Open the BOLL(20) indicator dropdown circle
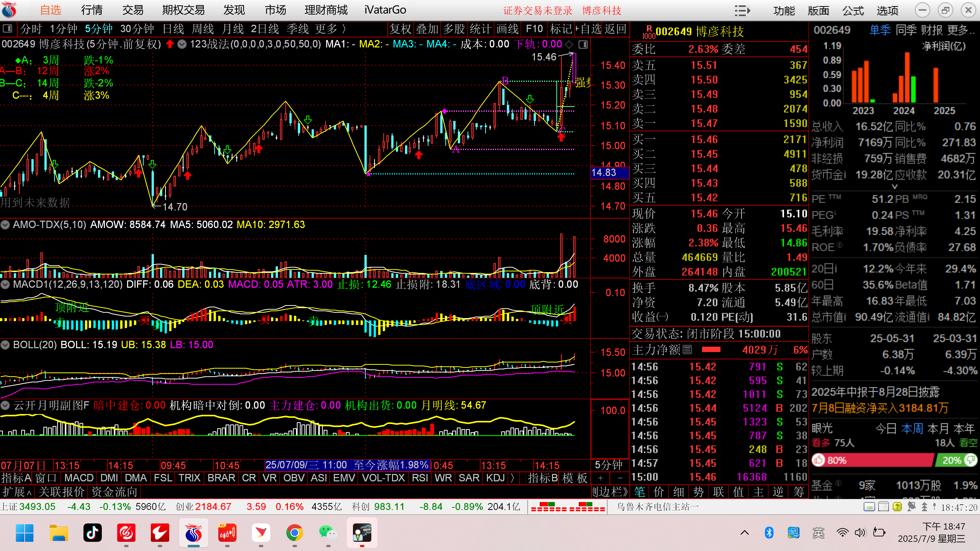 [x=5, y=345]
